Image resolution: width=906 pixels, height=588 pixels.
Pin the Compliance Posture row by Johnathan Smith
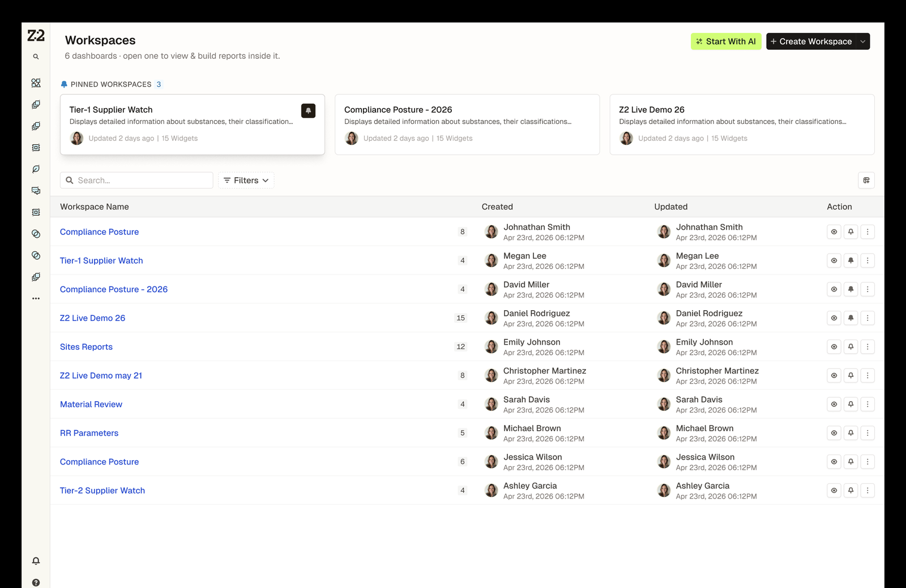(851, 232)
